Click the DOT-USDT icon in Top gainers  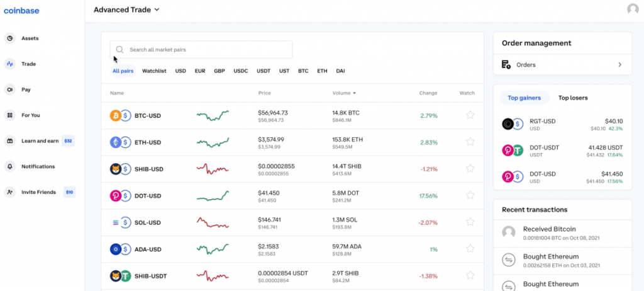[x=513, y=151]
